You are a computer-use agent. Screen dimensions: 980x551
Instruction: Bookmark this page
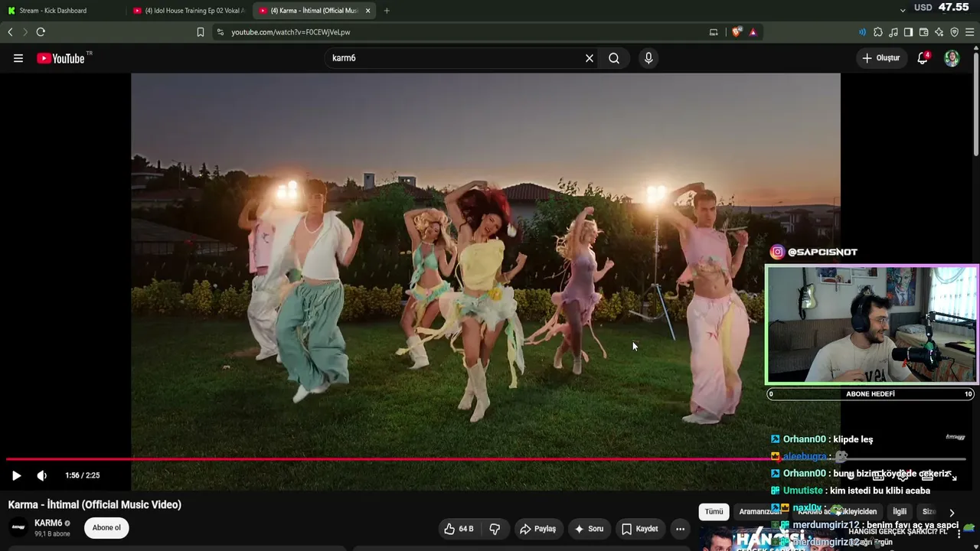coord(201,32)
